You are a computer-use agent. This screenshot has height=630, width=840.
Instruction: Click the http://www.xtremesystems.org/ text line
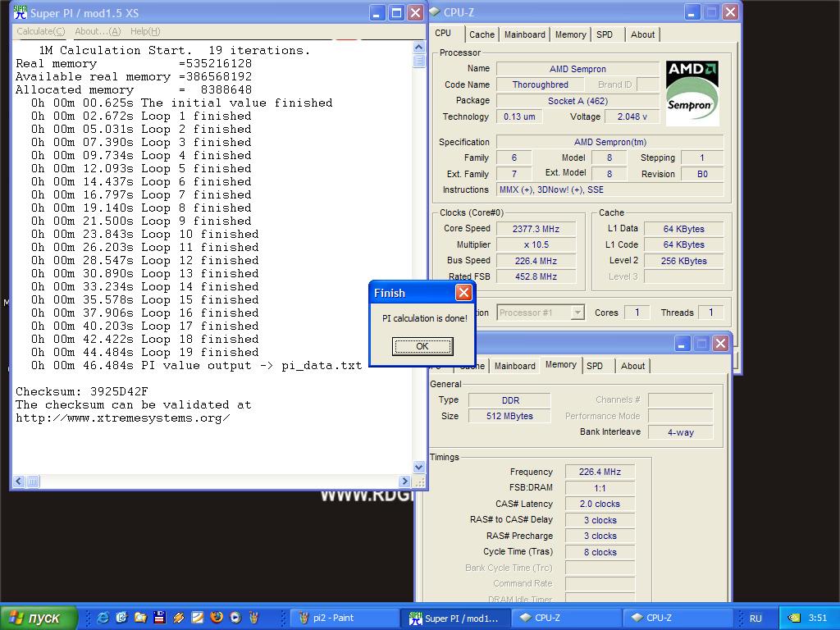123,418
